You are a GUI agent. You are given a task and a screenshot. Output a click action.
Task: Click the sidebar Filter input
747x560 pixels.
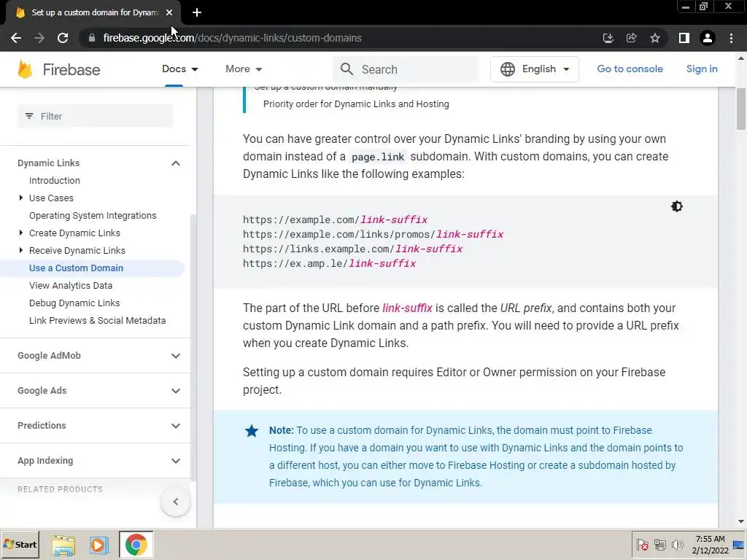tap(95, 116)
